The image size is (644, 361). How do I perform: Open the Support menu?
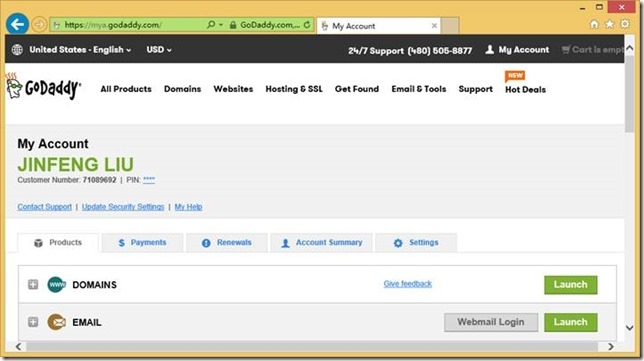[476, 89]
